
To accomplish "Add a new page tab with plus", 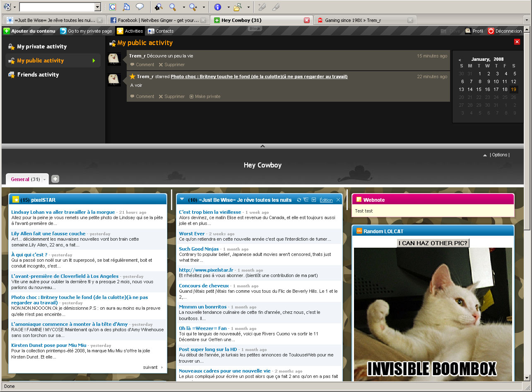I will coord(55,179).
